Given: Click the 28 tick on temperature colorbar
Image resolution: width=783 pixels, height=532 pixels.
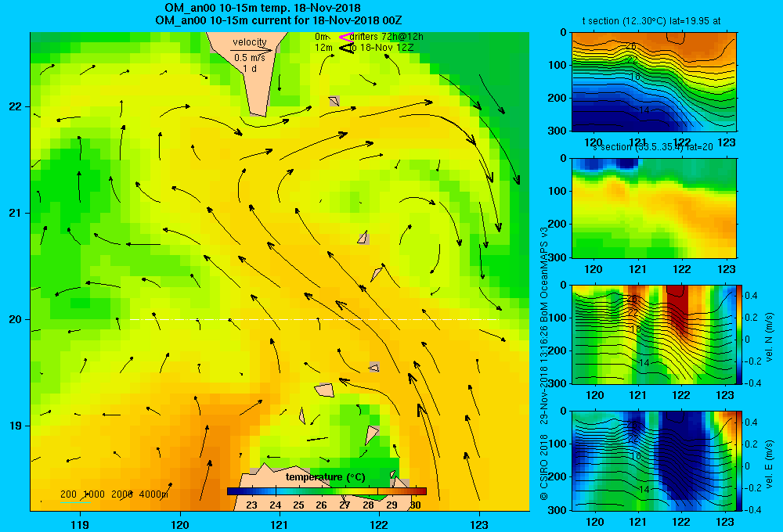Looking at the screenshot, I should [368, 505].
